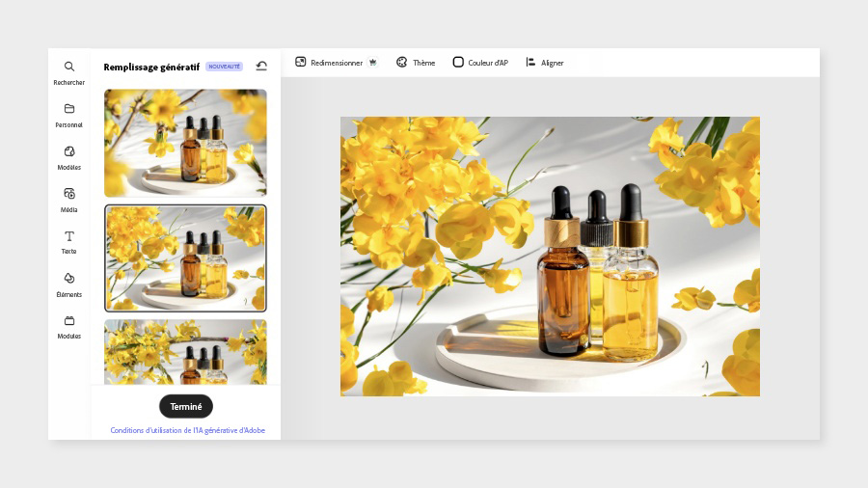Open the Aligner label

(553, 63)
